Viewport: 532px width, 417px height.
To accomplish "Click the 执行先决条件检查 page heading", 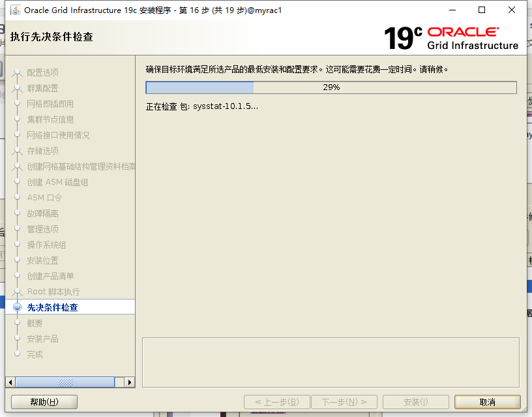I will tap(52, 37).
